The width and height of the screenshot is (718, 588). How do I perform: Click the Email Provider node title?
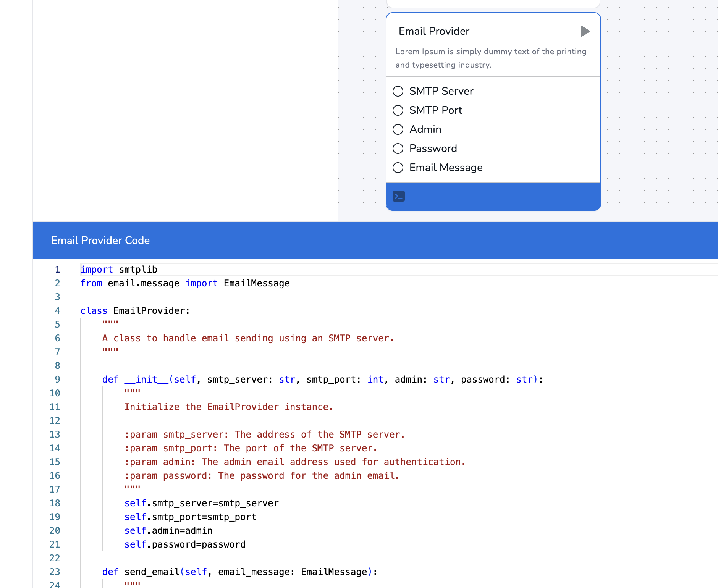(434, 31)
